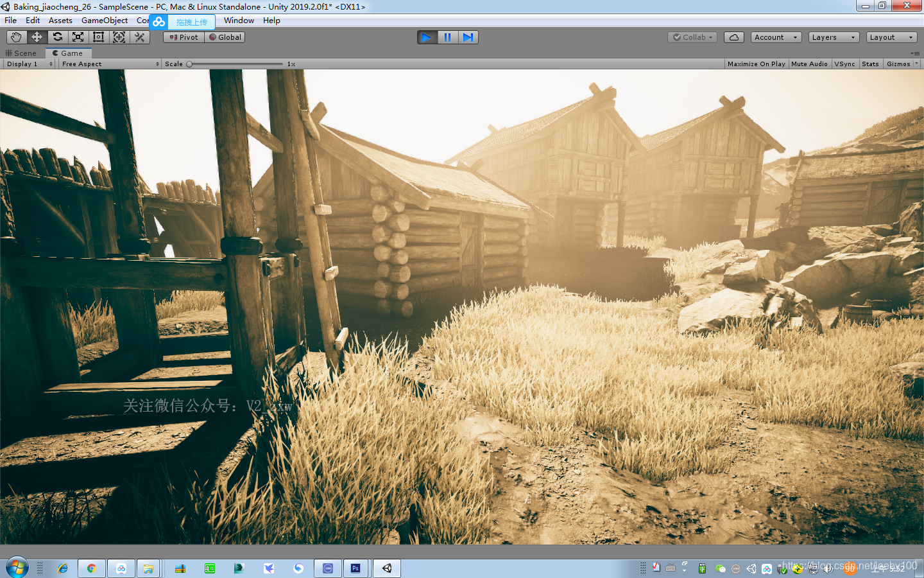The image size is (924, 578).
Task: Open the Window menu
Action: (239, 21)
